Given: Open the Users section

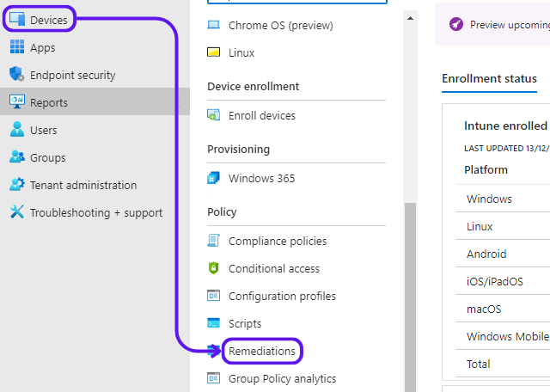Looking at the screenshot, I should pos(44,130).
